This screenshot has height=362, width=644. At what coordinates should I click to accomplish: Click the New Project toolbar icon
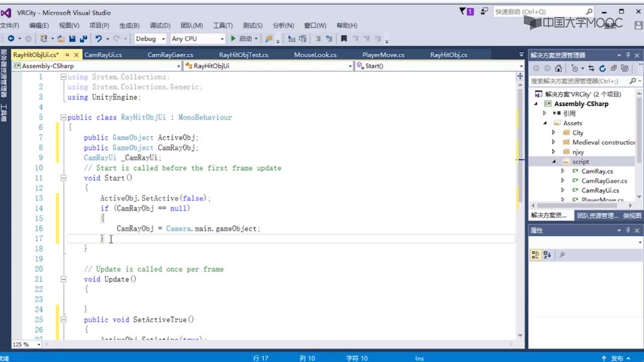(x=44, y=39)
